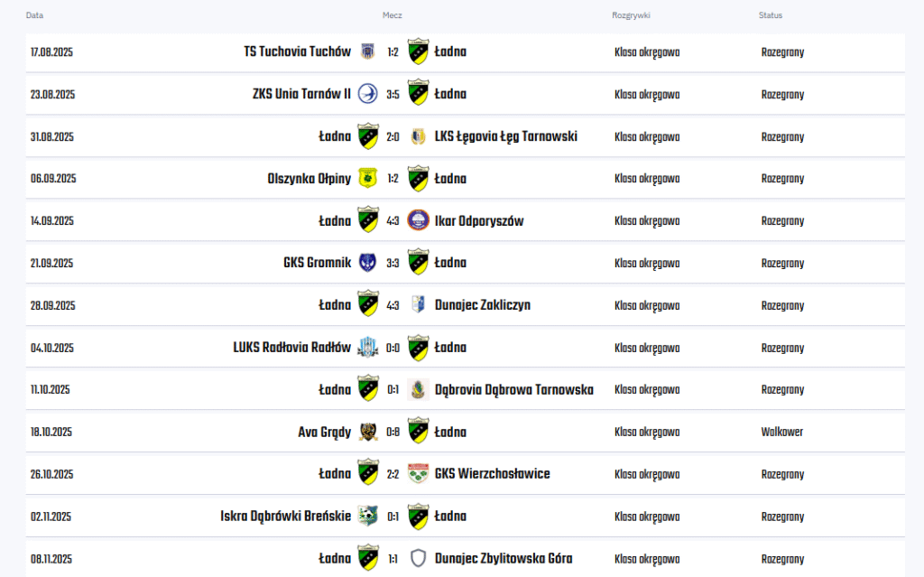Click the GKS Gromnik blue crest

click(x=367, y=263)
